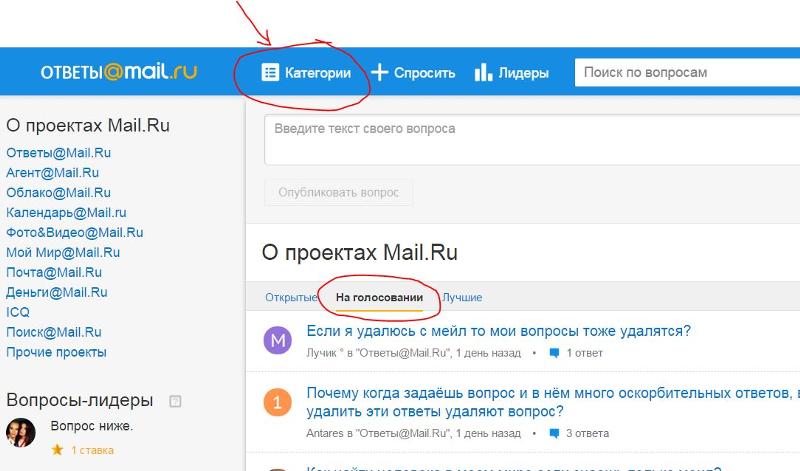Open the Категории list icon
The image size is (800, 471).
pyautogui.click(x=270, y=72)
